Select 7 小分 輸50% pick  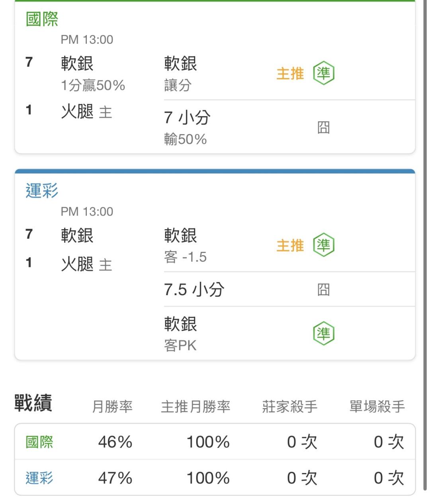point(187,128)
